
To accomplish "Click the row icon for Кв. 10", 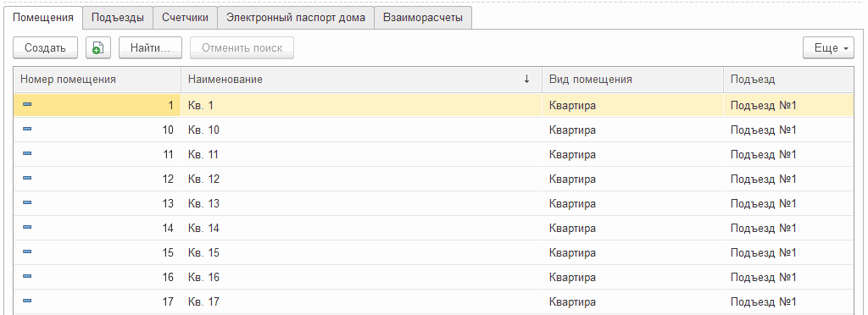I will pos(27,129).
